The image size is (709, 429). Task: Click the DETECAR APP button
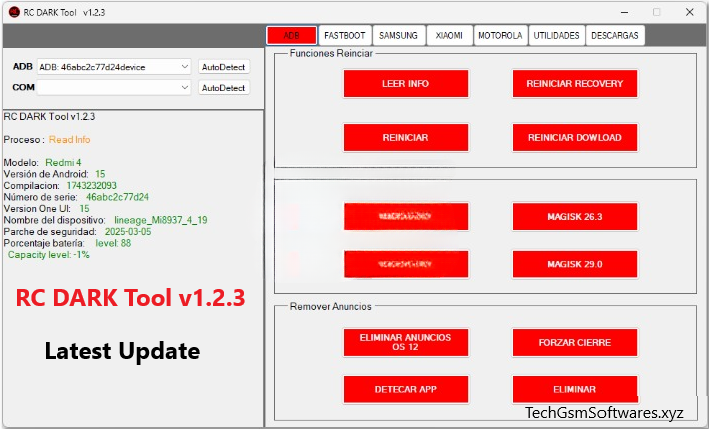pyautogui.click(x=406, y=389)
